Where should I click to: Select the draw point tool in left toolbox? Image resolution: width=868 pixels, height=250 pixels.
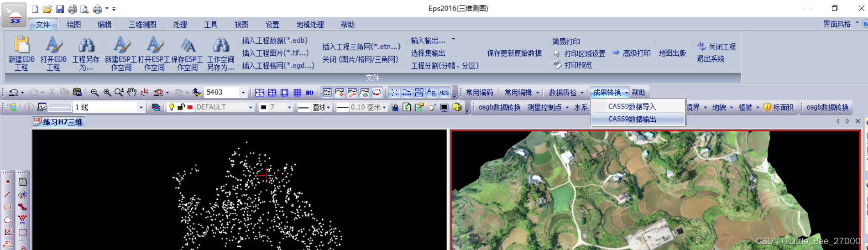tap(8, 182)
